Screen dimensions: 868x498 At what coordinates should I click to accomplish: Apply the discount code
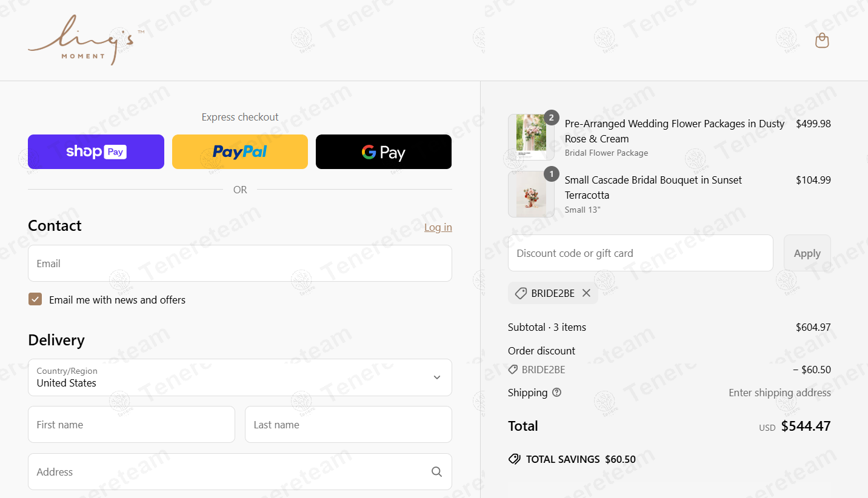point(807,253)
